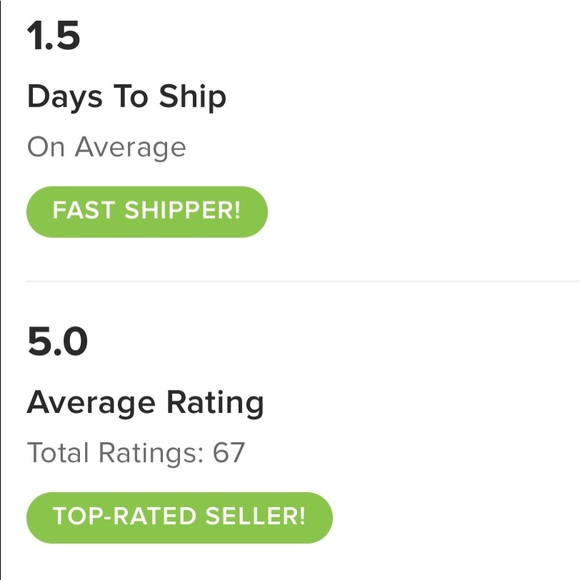
Task: Click the Total Ratings label text
Action: pos(115,453)
